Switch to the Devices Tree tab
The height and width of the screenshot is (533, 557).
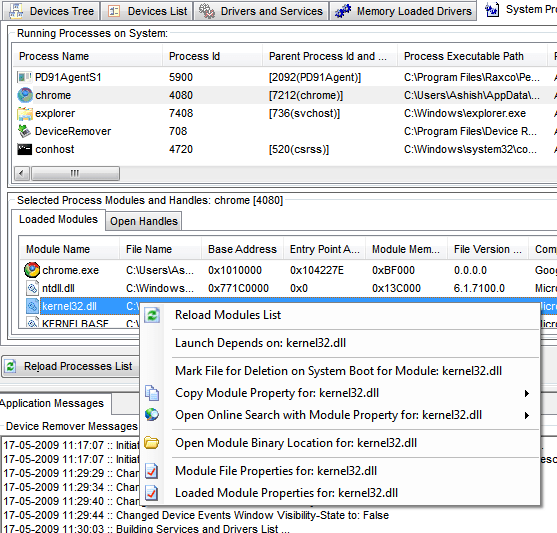51,11
